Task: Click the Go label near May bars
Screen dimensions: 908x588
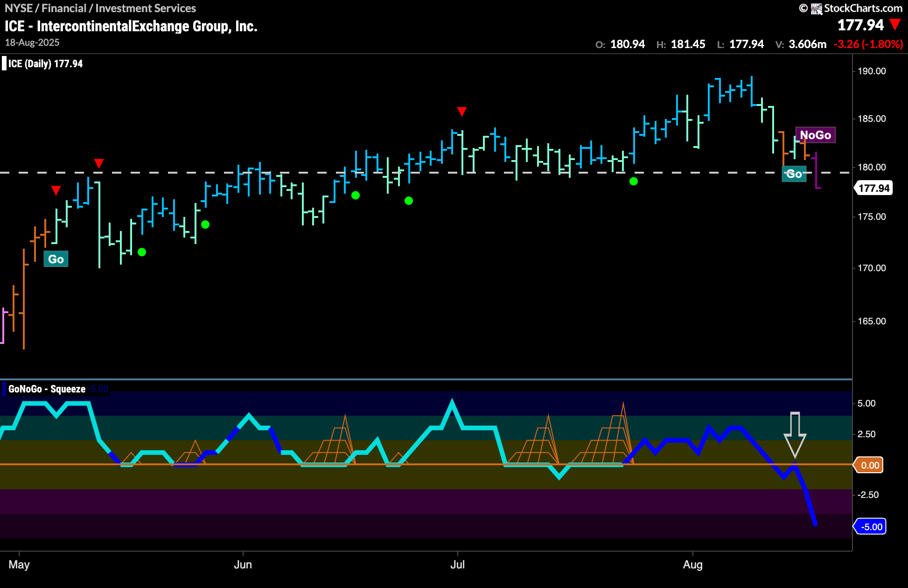Action: 56,259
